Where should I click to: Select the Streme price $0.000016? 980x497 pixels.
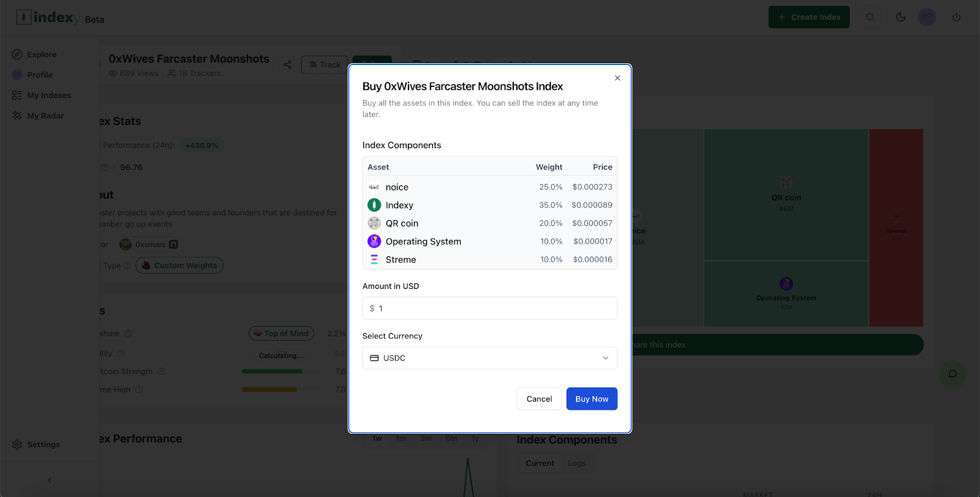pos(592,260)
